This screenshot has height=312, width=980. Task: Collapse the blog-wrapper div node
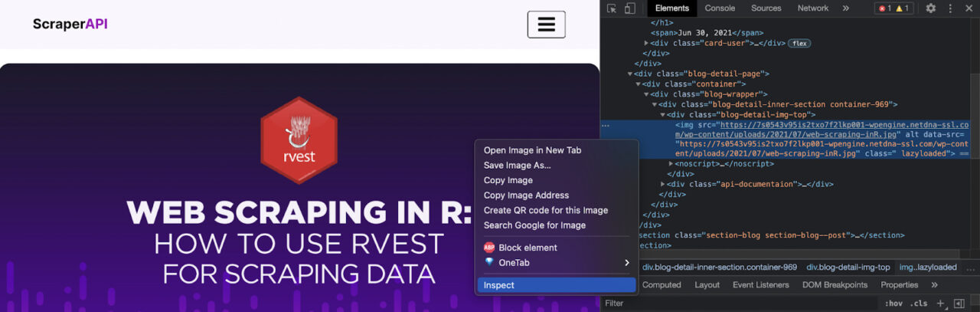pyautogui.click(x=647, y=94)
